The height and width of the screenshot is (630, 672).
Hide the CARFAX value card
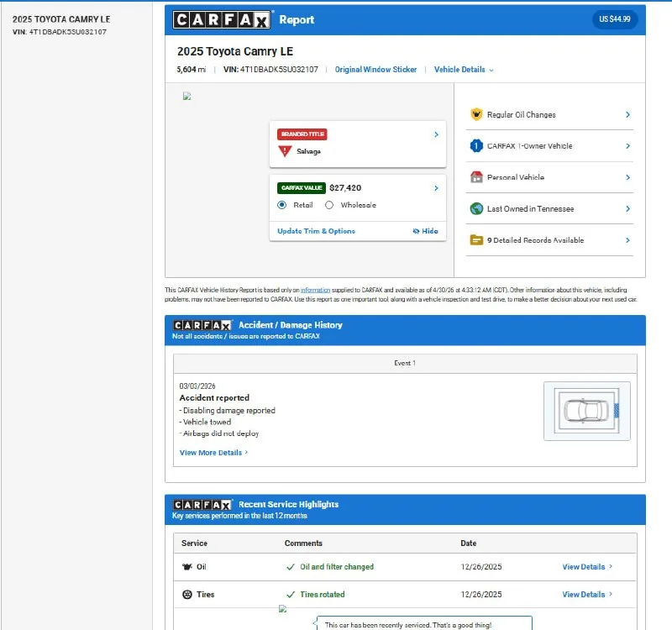pyautogui.click(x=425, y=231)
